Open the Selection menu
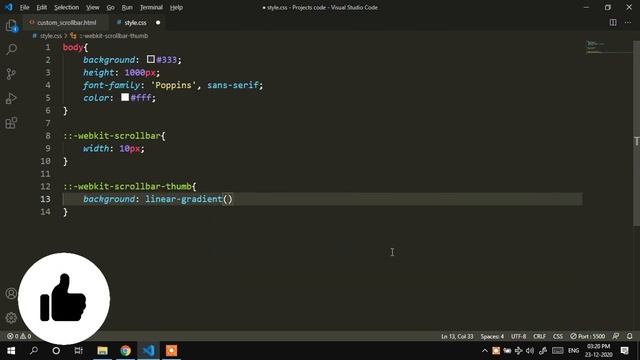 67,7
